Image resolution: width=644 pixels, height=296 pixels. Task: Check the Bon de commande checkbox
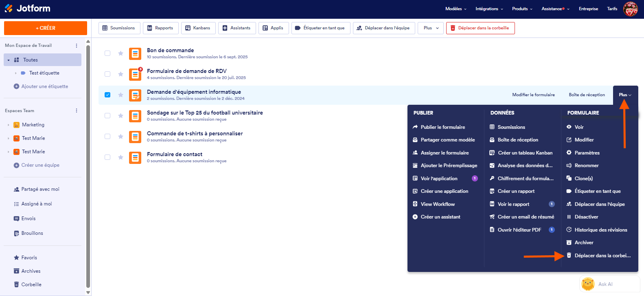107,53
